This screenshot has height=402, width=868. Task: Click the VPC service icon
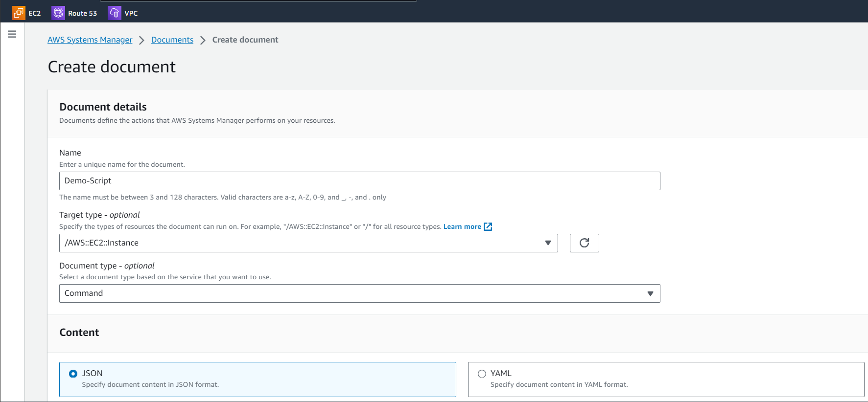[x=115, y=13]
